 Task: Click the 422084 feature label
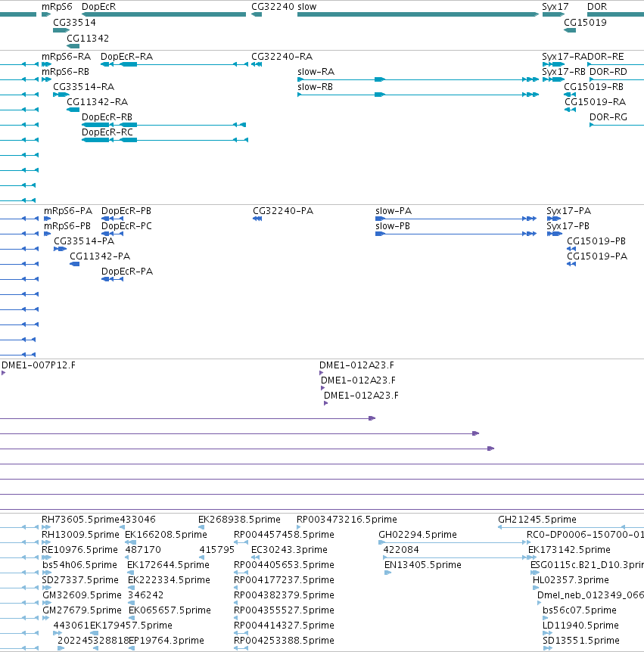click(x=401, y=550)
